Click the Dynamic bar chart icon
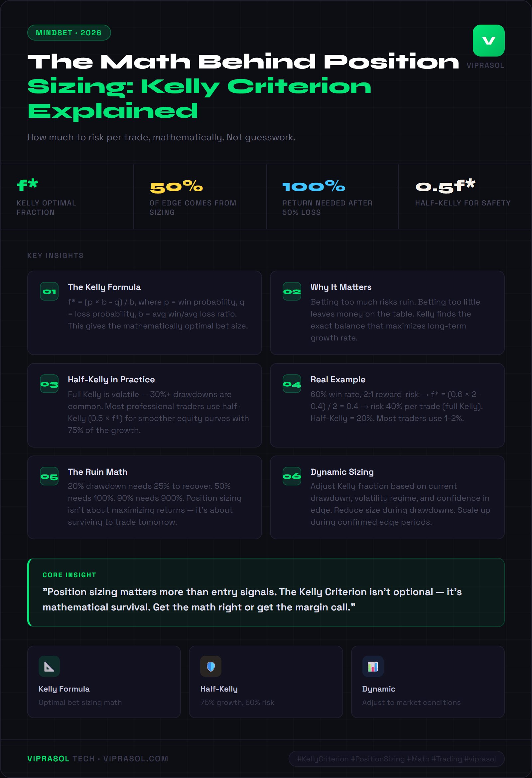Screen dimensions: 532x778 pos(373,666)
